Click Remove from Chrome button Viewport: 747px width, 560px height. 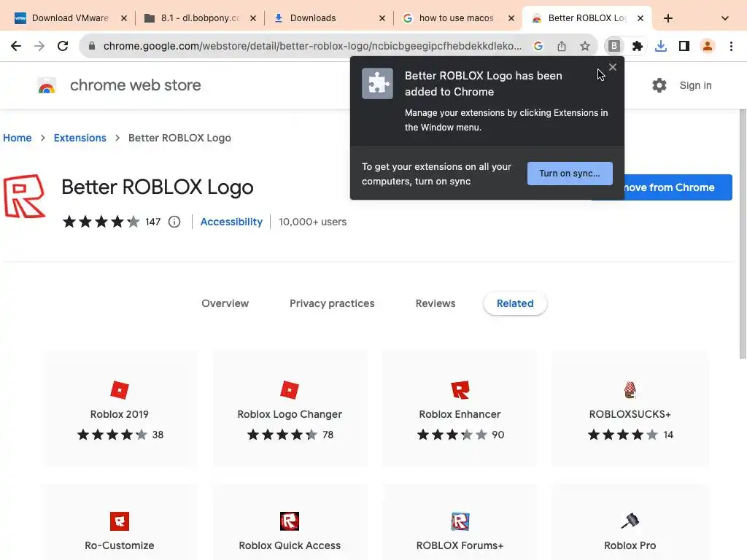coord(678,187)
